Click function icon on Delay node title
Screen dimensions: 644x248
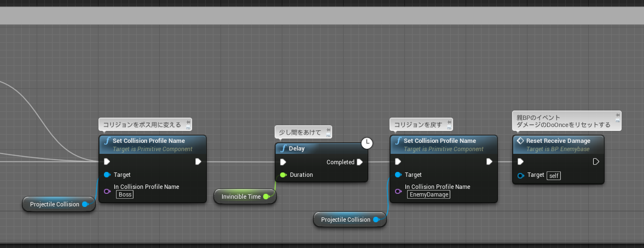coord(283,148)
